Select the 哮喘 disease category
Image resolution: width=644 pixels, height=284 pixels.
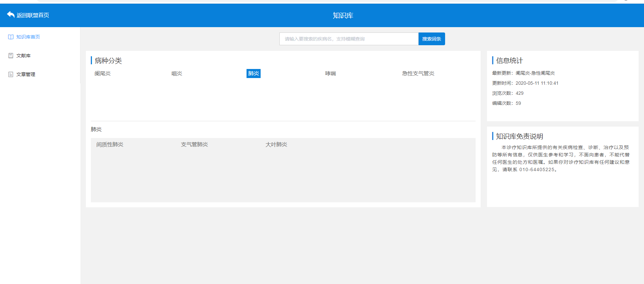pyautogui.click(x=330, y=73)
